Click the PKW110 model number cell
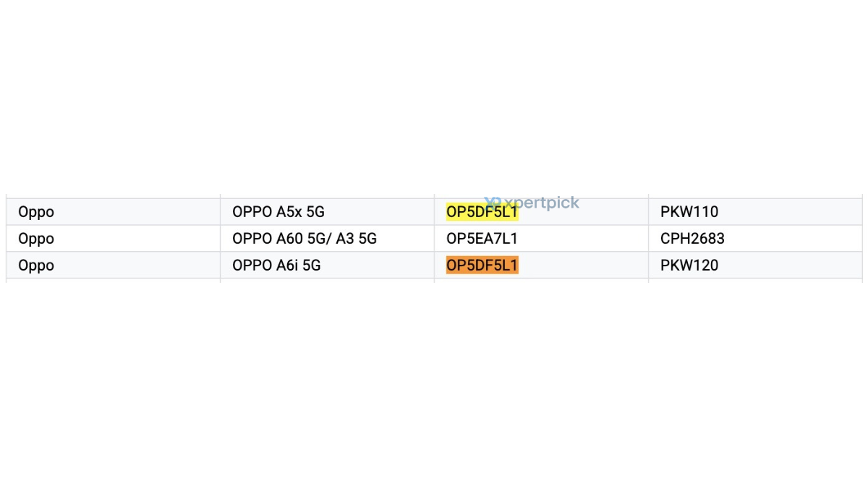 [x=755, y=212]
